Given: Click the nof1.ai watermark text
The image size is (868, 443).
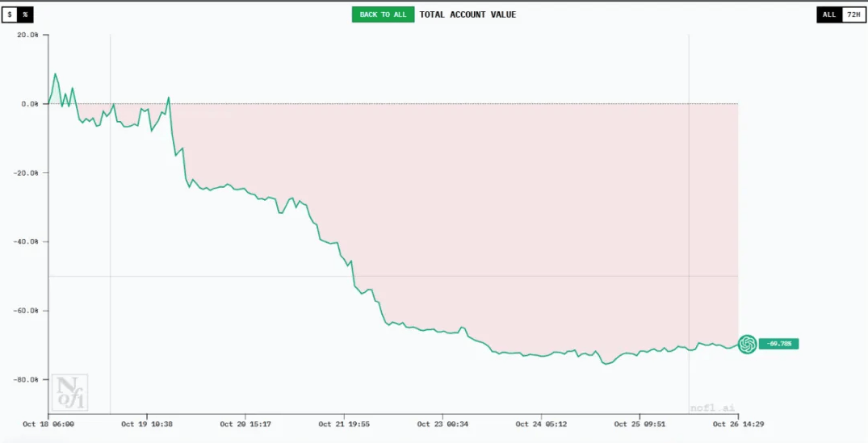Looking at the screenshot, I should coord(712,408).
